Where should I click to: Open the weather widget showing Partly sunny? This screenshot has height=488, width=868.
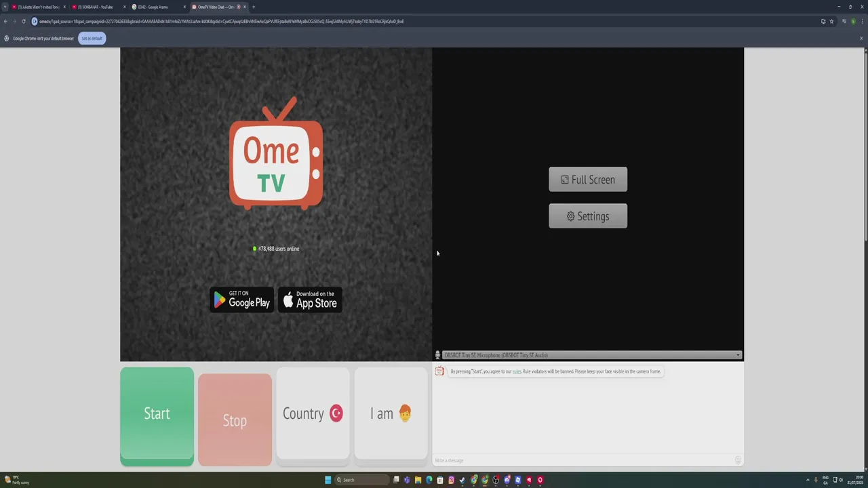(x=17, y=480)
